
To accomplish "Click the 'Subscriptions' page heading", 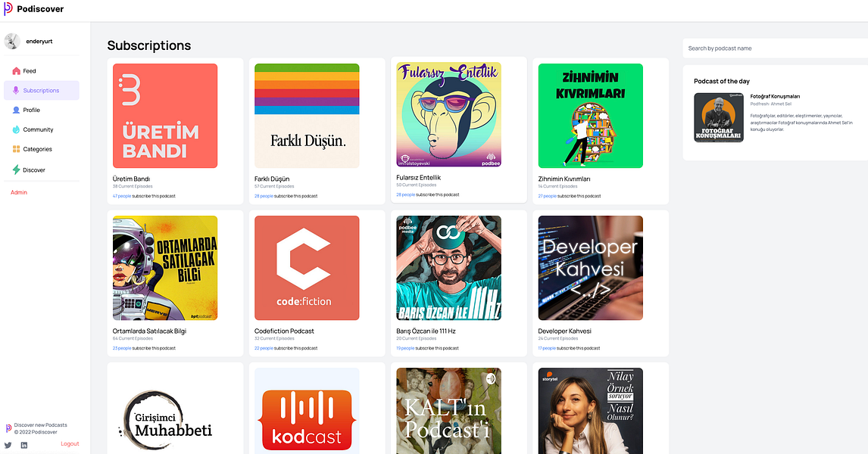I will coord(149,45).
